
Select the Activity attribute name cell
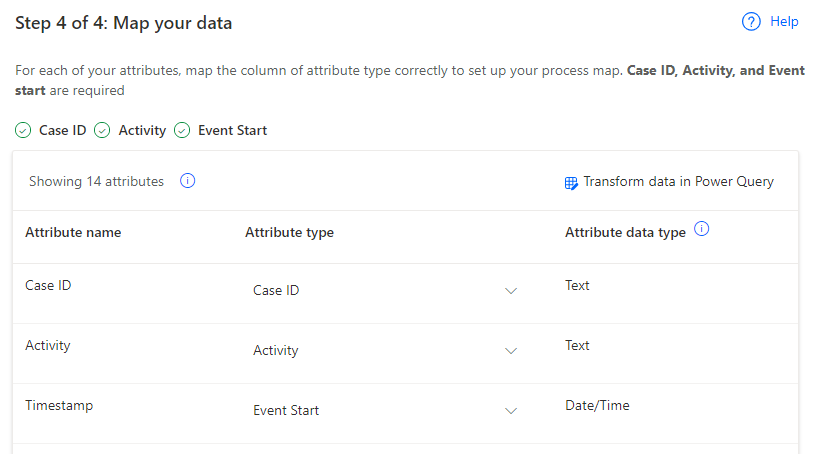tap(48, 346)
